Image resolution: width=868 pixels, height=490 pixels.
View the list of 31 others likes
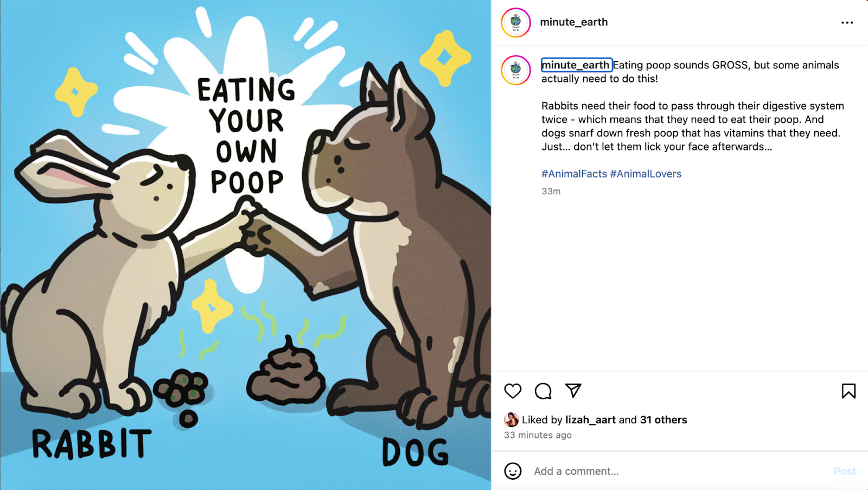663,419
